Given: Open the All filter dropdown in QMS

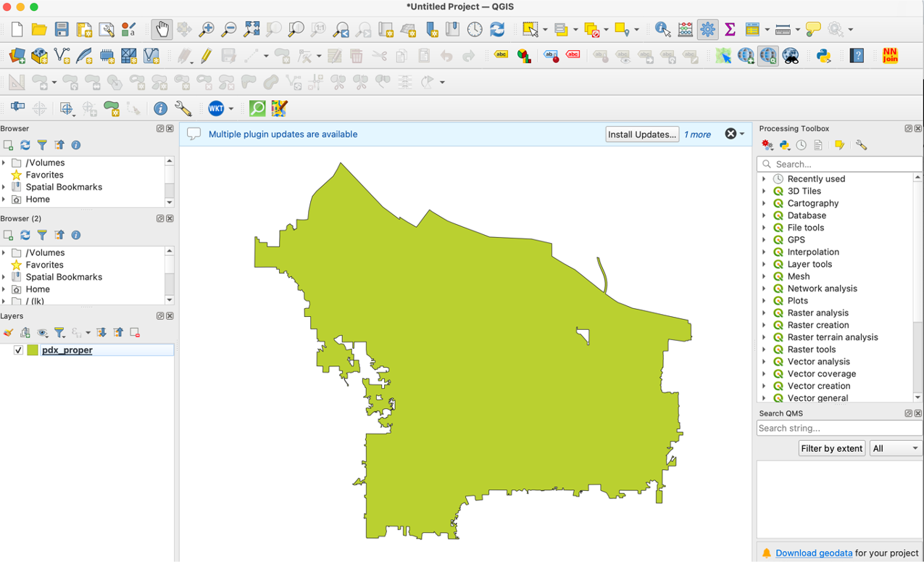Looking at the screenshot, I should click(896, 449).
